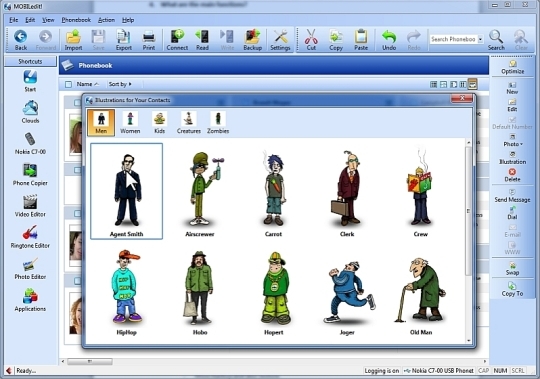Click Copy To button
Screen dimensions: 540x379
coord(512,289)
